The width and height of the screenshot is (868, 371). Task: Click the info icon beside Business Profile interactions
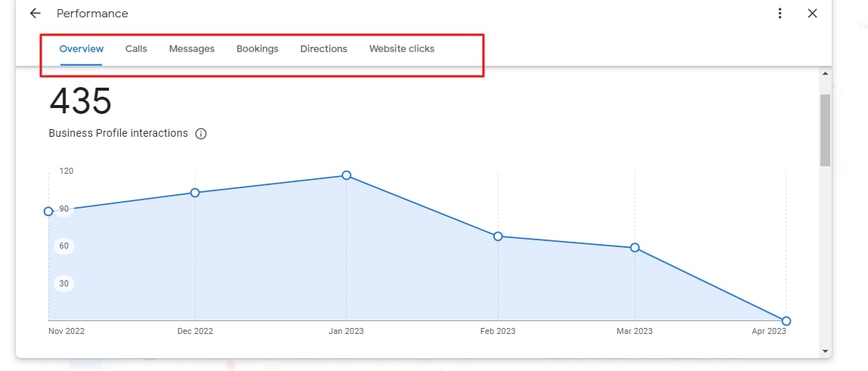[x=201, y=134]
